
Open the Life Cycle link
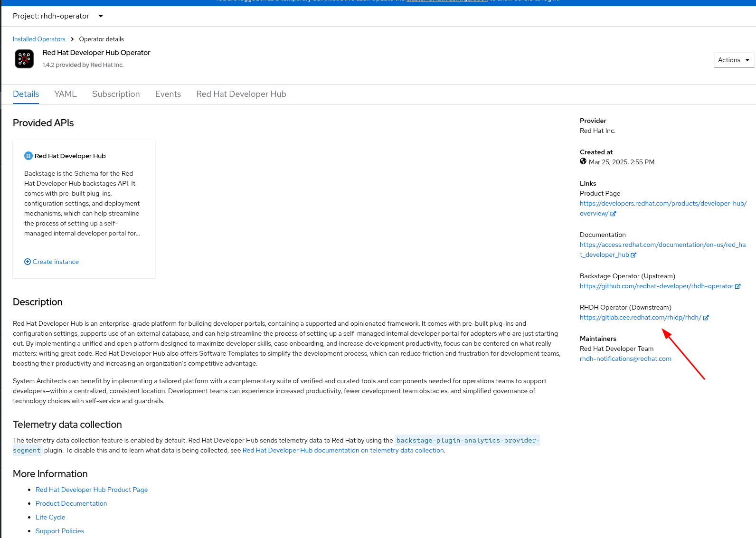coord(50,518)
